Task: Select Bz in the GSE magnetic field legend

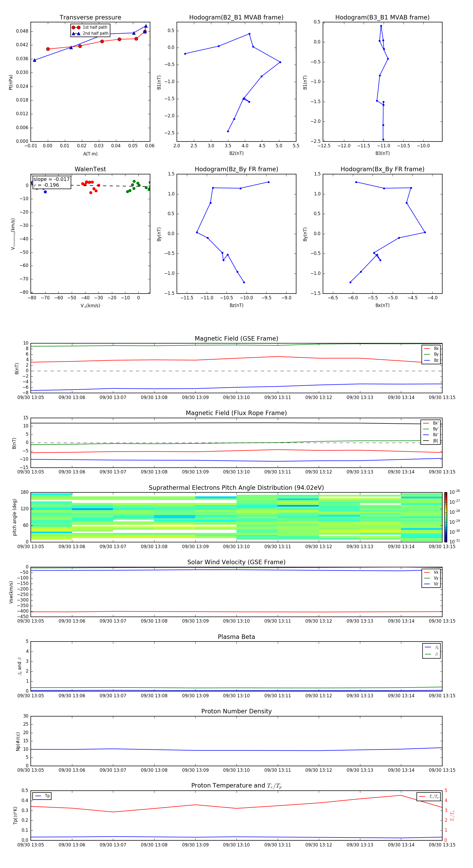Action: tap(431, 361)
